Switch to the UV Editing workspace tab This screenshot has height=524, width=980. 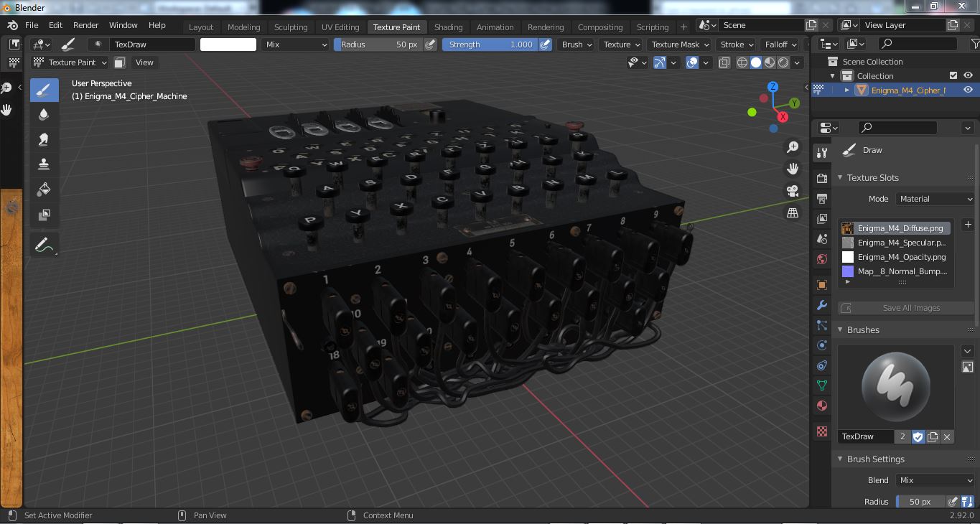(x=340, y=27)
